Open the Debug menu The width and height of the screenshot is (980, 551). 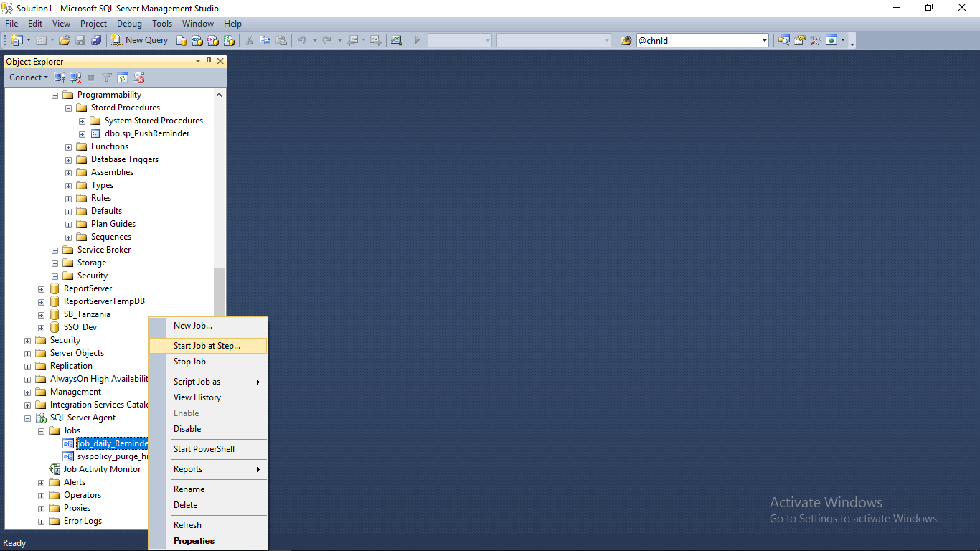130,24
